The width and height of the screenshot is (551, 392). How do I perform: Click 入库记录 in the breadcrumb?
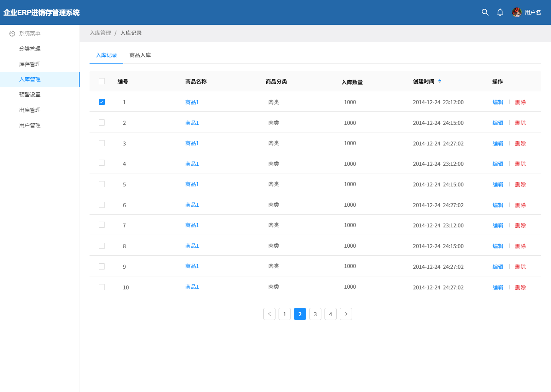coord(131,33)
